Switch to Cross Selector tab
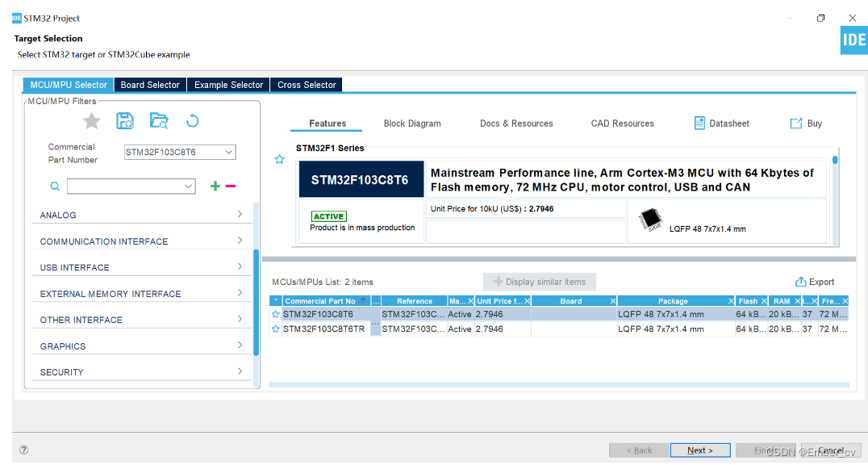The image size is (868, 465). pyautogui.click(x=306, y=85)
